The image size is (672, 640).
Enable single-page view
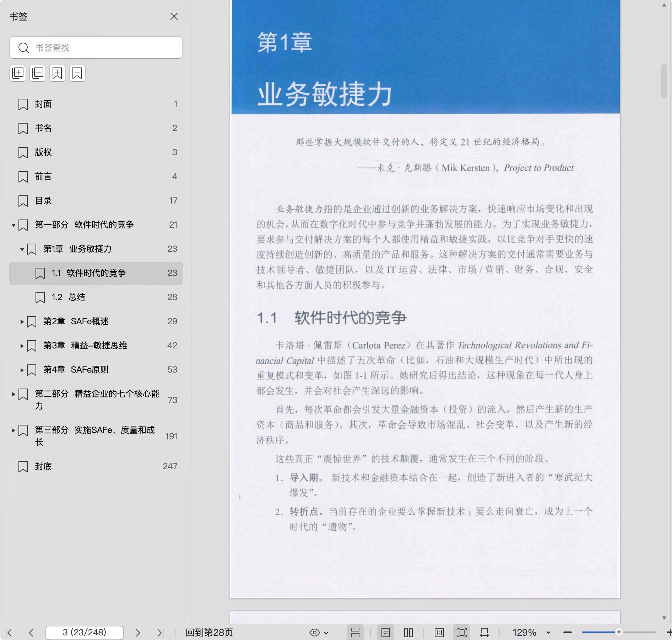[x=386, y=633]
